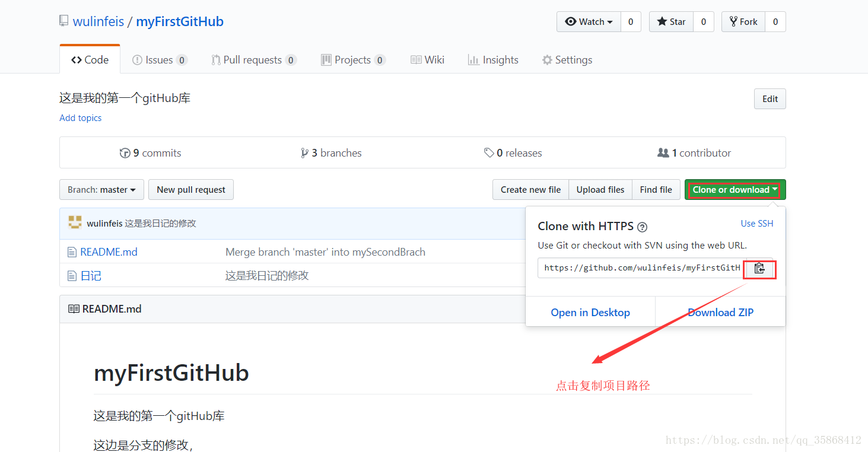View the 0 releases
The width and height of the screenshot is (868, 452).
(x=513, y=153)
